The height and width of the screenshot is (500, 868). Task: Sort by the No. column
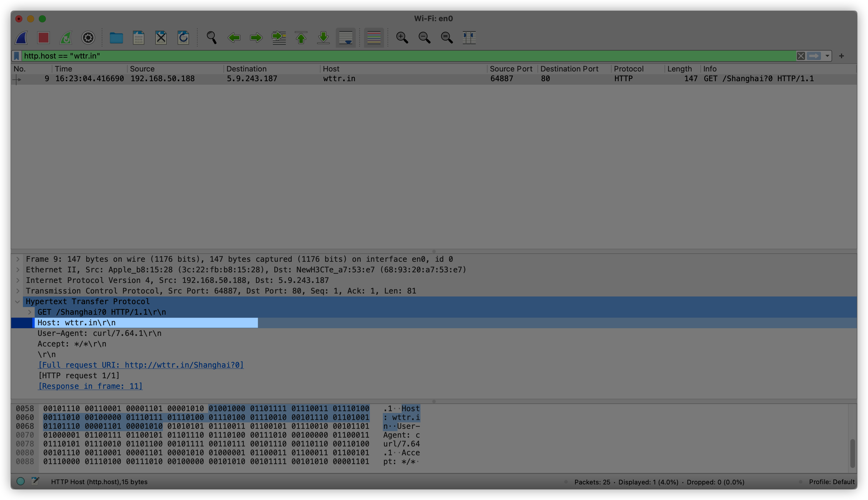pos(31,69)
